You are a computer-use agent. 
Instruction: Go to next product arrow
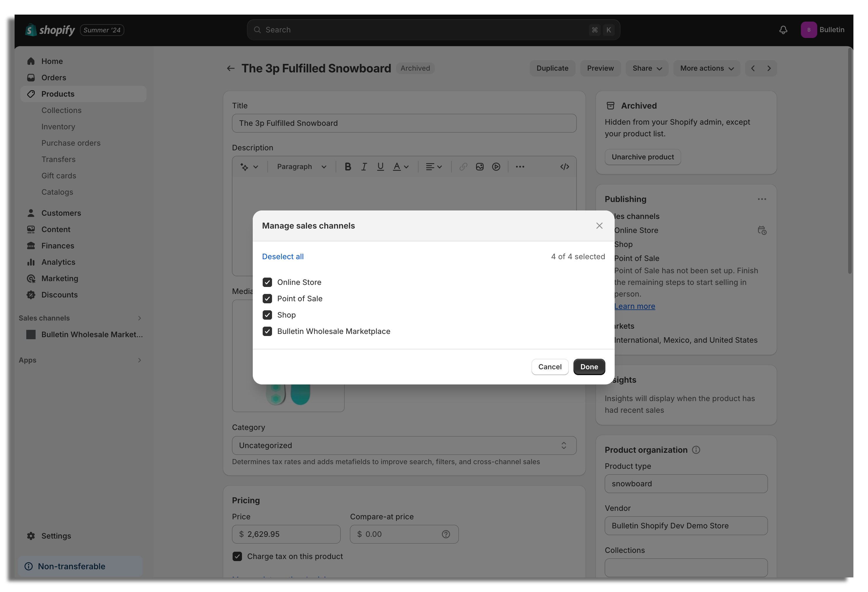(x=769, y=68)
